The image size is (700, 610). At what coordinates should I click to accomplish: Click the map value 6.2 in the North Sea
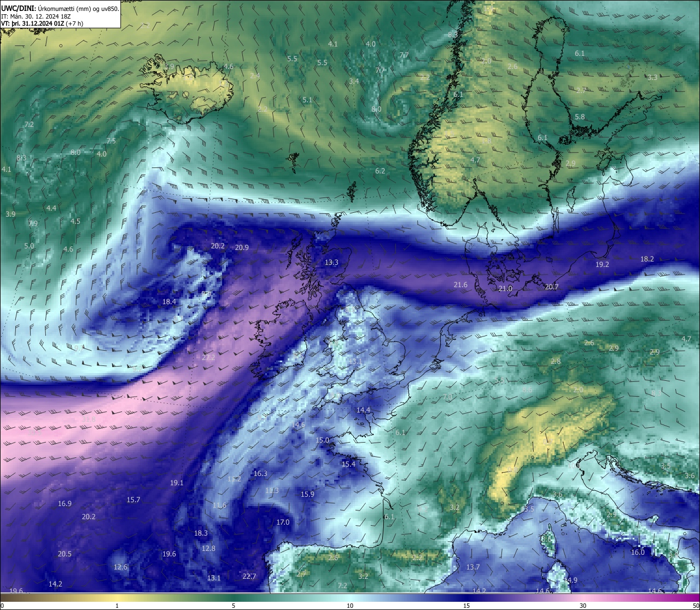tap(380, 171)
